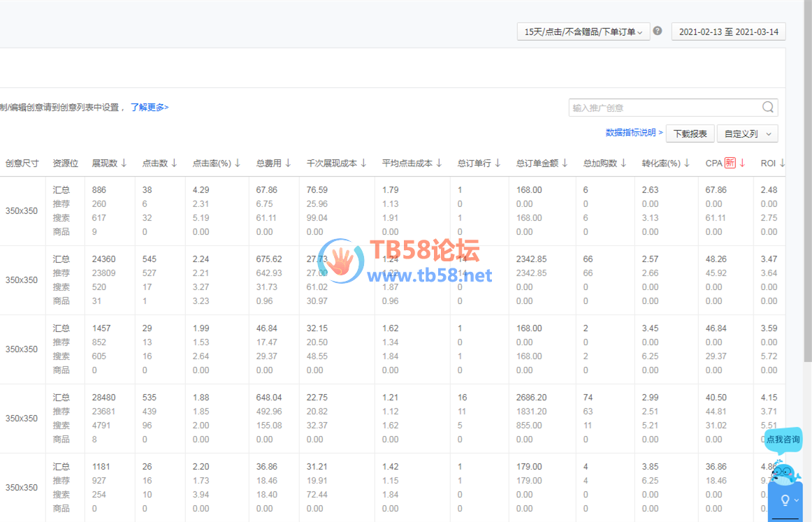This screenshot has height=522, width=812.
Task: Select the 48.26 CPA cell
Action: coord(716,259)
